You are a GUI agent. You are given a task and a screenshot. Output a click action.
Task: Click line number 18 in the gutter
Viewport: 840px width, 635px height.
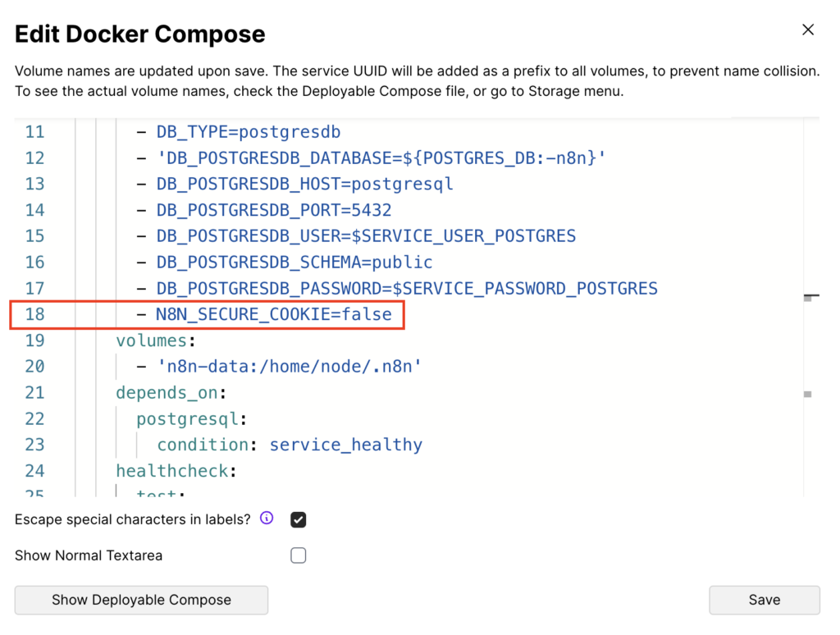[x=34, y=314]
